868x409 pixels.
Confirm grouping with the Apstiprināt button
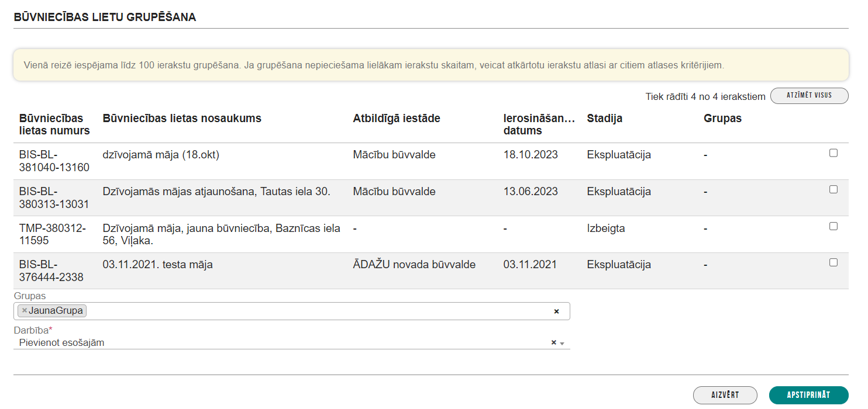[x=808, y=395]
